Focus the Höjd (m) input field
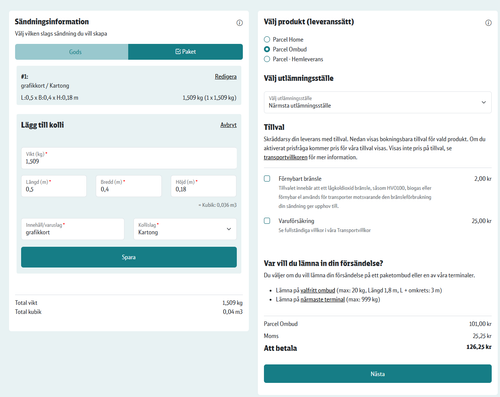The image size is (500, 397). click(x=203, y=186)
